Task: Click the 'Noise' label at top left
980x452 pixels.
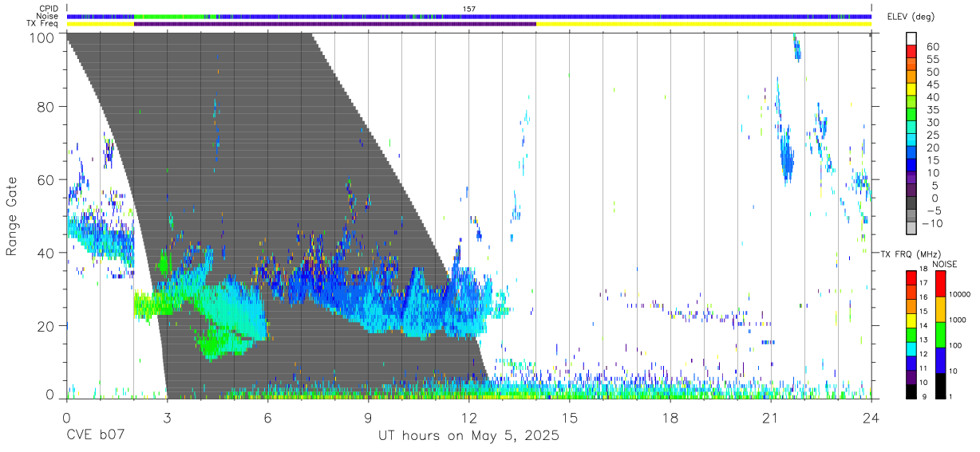Action: click(48, 16)
